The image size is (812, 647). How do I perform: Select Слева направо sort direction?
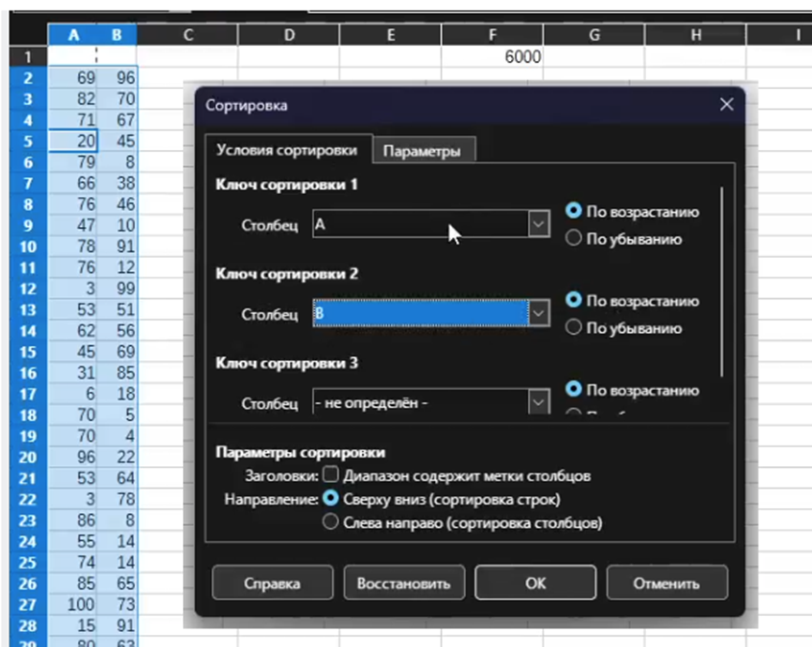[330, 522]
